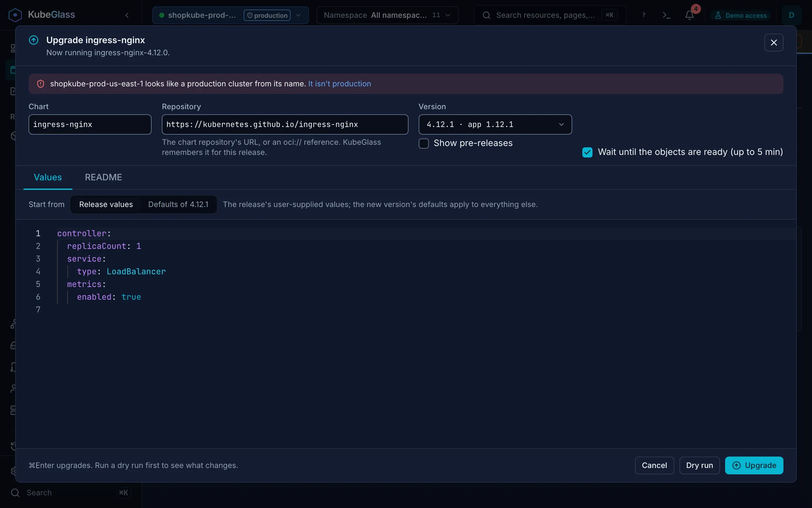Click the production label in the cluster selector
Viewport: 812px width, 508px height.
(x=267, y=16)
